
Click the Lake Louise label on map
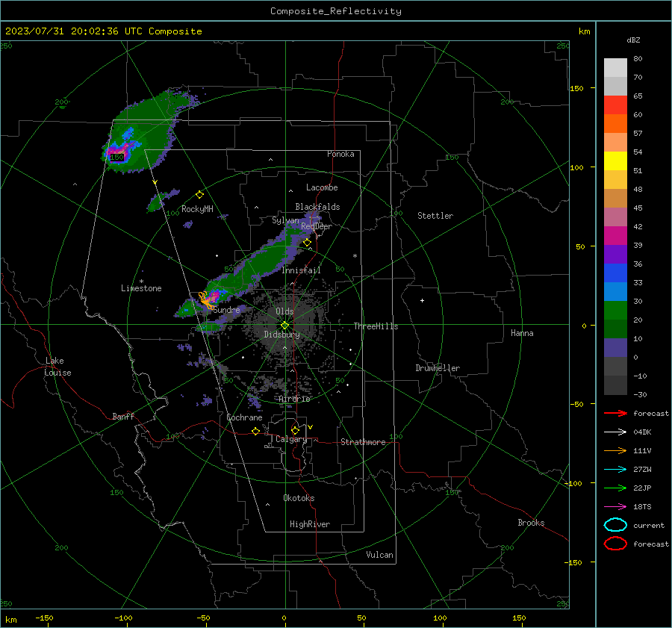[x=57, y=367]
